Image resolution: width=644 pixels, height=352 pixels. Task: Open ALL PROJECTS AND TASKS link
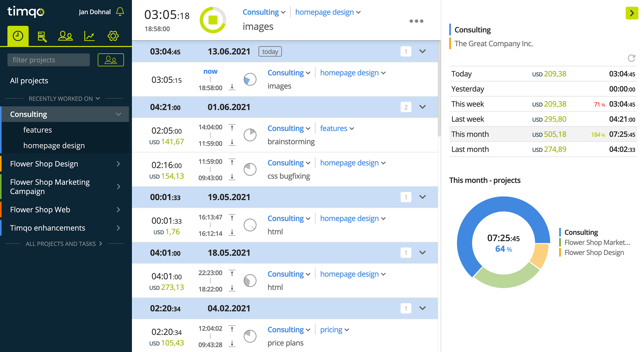tap(64, 244)
